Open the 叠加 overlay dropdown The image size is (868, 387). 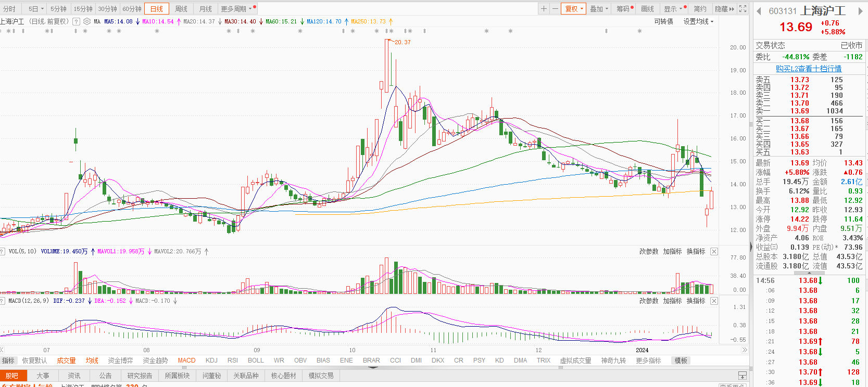click(x=599, y=9)
